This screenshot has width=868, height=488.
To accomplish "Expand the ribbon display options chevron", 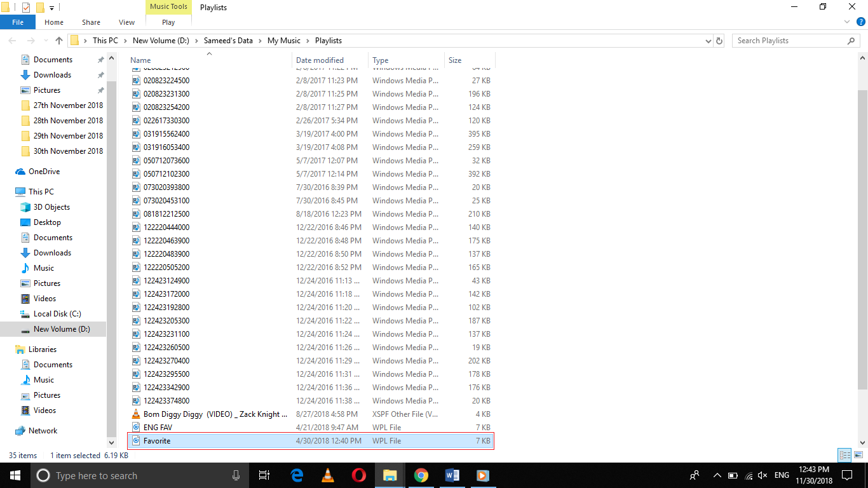I will pyautogui.click(x=846, y=21).
